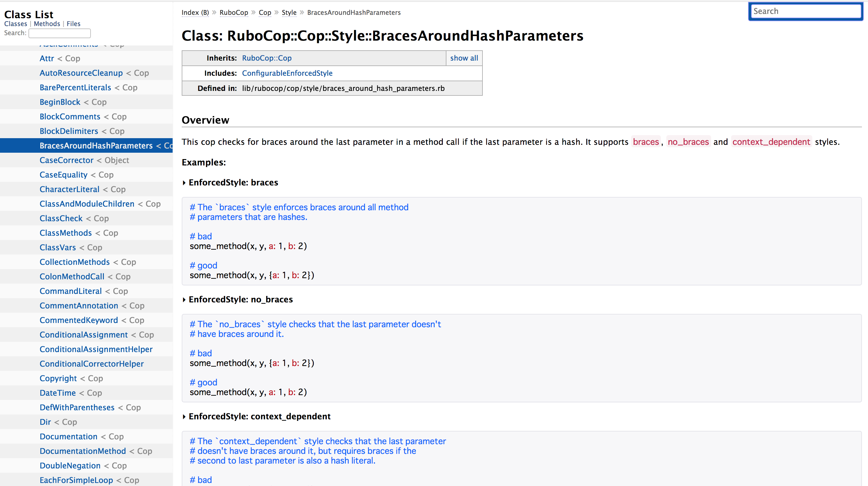Image resolution: width=868 pixels, height=486 pixels.
Task: Select CaseCorrector in class list
Action: [x=66, y=160]
